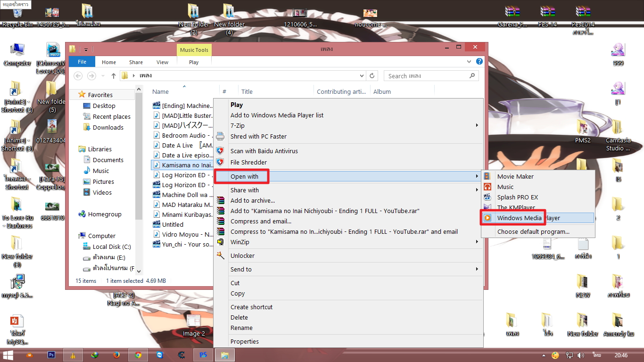Viewport: 644px width, 362px height.
Task: Go up one folder level
Action: [114, 76]
